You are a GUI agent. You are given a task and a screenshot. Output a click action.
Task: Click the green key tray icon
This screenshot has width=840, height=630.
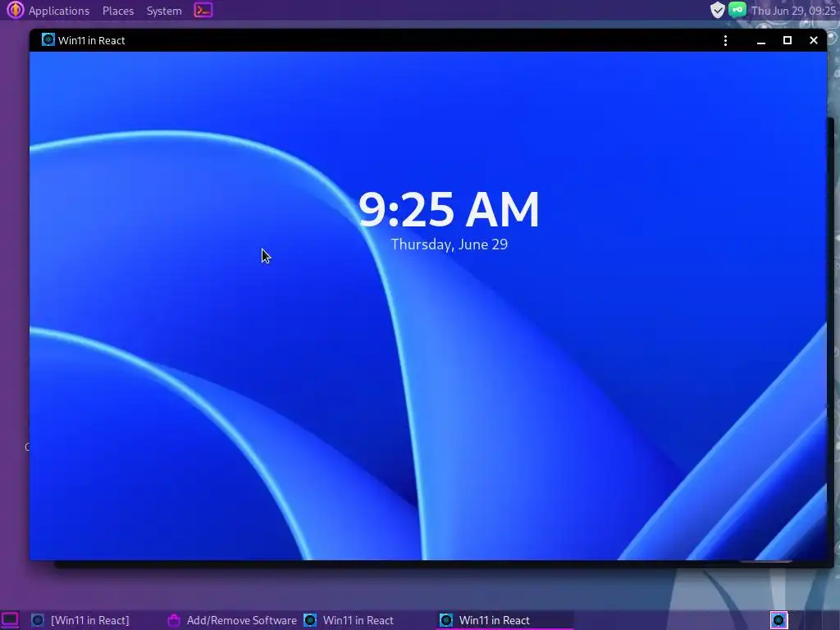tap(737, 10)
